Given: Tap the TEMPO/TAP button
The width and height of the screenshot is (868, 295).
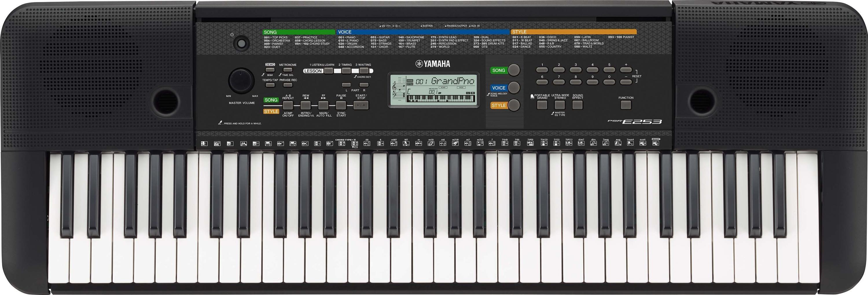Looking at the screenshot, I should click(270, 85).
